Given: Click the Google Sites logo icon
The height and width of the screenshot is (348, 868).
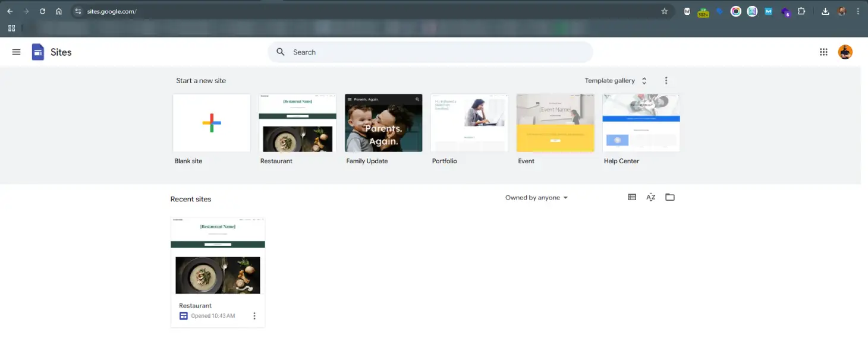Looking at the screenshot, I should tap(38, 52).
